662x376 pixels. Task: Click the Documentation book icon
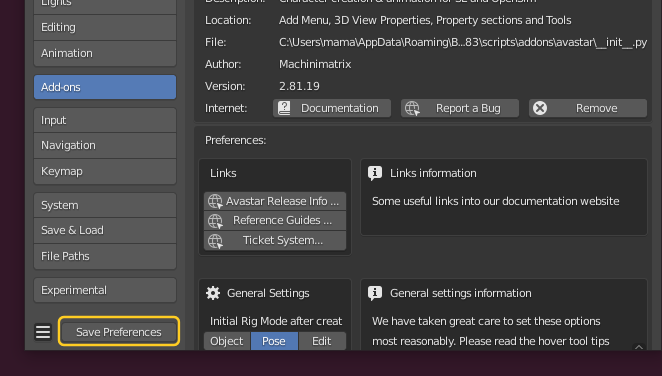pos(284,108)
